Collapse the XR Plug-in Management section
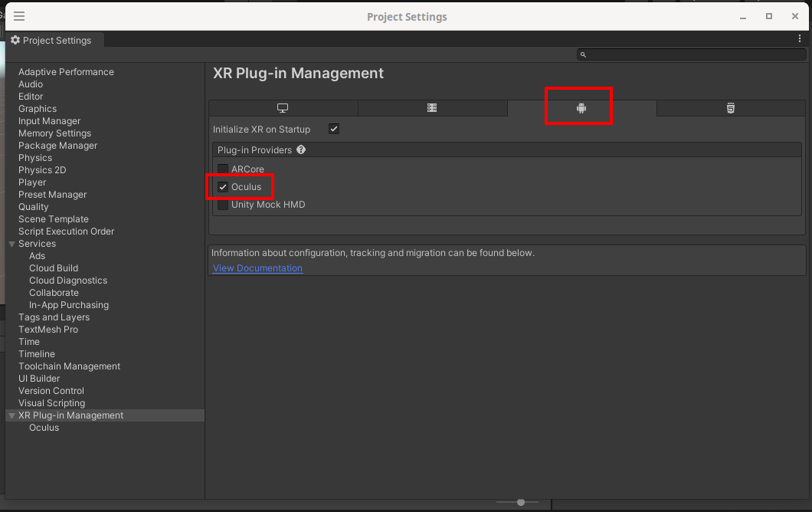This screenshot has width=812, height=512. pos(11,415)
